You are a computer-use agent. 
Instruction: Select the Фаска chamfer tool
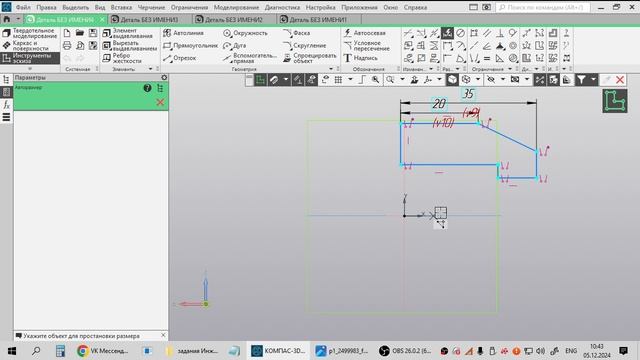pos(297,33)
